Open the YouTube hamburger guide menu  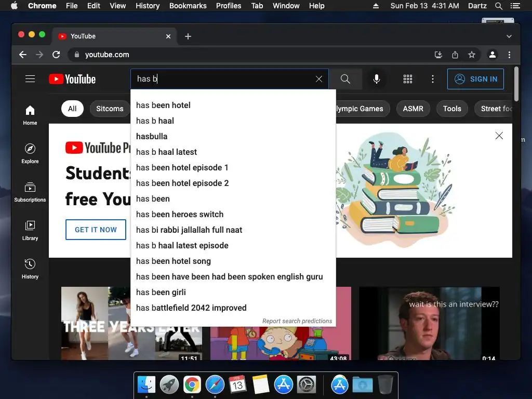coord(30,79)
